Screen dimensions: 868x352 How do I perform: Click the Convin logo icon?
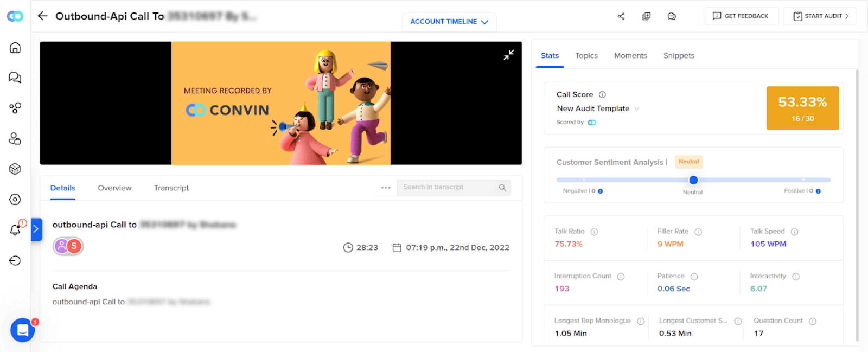click(15, 16)
